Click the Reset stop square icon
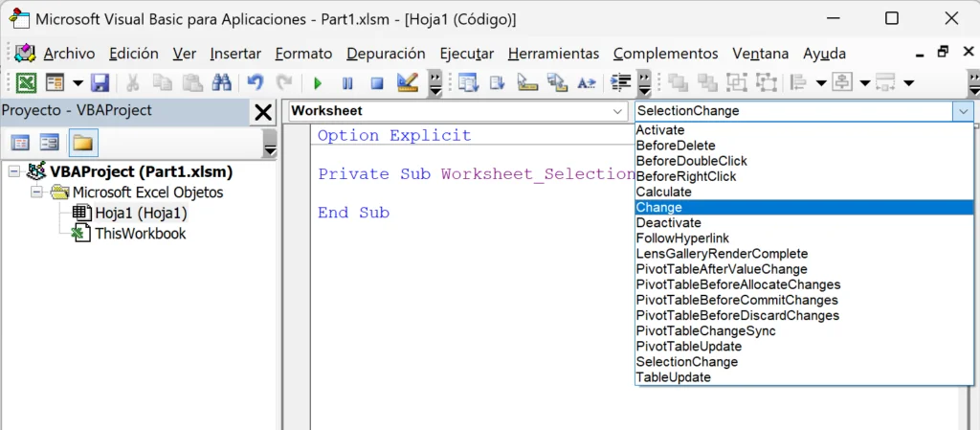The width and height of the screenshot is (980, 430). coord(376,82)
